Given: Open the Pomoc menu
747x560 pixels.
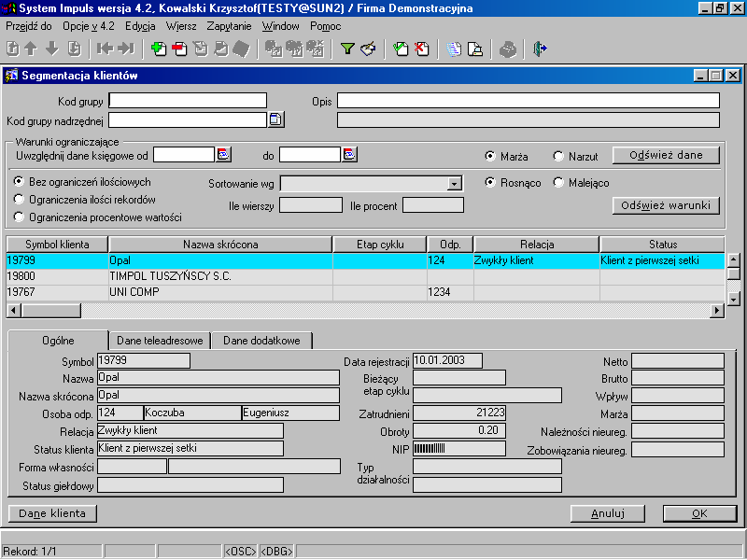Looking at the screenshot, I should [325, 26].
